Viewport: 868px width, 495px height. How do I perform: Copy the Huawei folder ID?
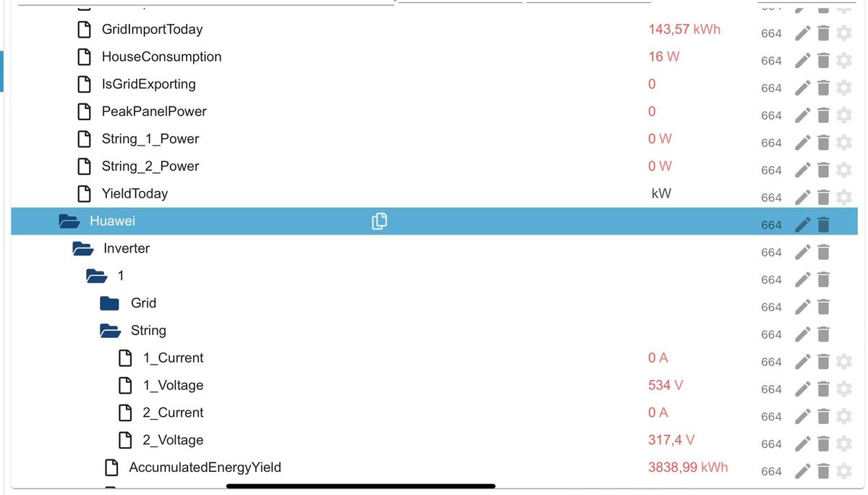click(x=379, y=221)
